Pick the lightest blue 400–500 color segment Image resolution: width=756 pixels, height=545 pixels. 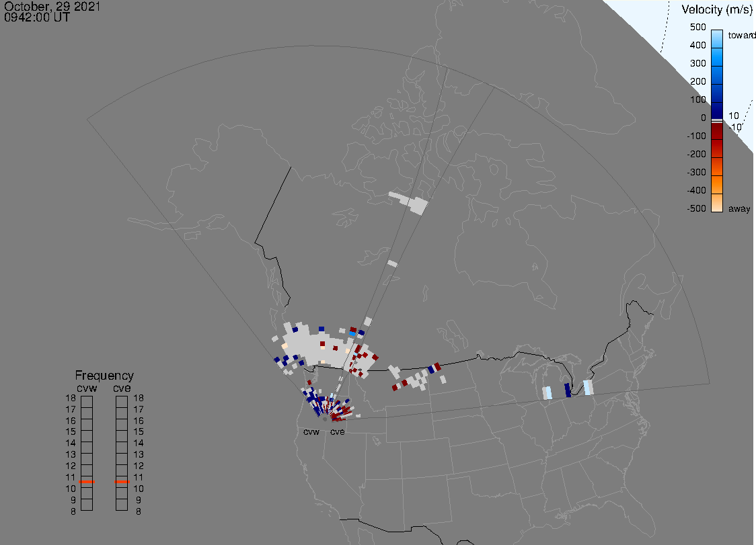[x=717, y=38]
